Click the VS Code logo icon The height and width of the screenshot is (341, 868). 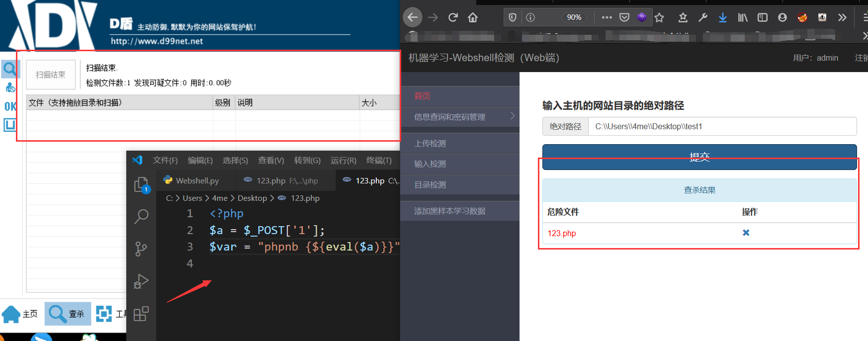coord(137,160)
